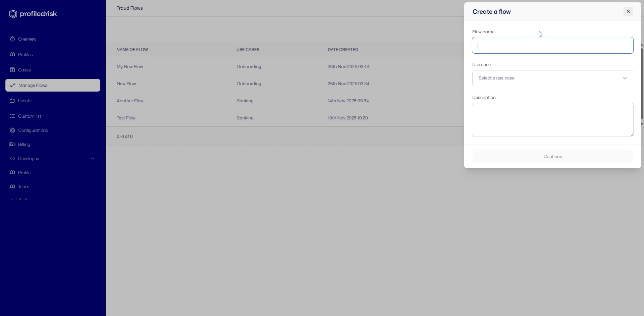Select the Team sidebar item

click(23, 187)
